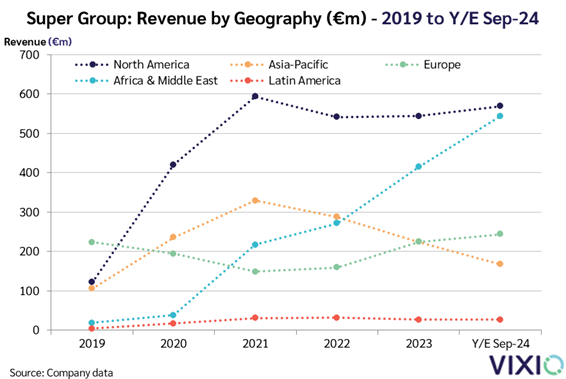Image resolution: width=566 pixels, height=379 pixels.
Task: Click the Latin America legend entry
Action: [x=285, y=80]
